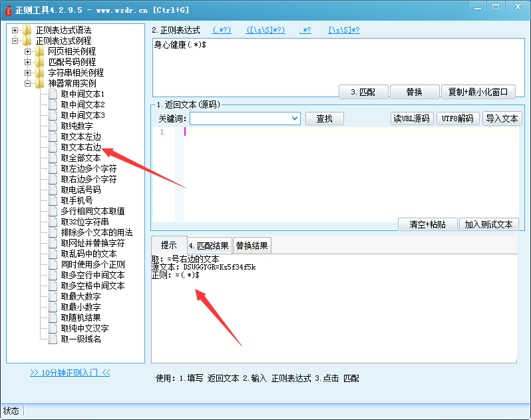Click 复制+最小化窗口 button

(x=478, y=92)
